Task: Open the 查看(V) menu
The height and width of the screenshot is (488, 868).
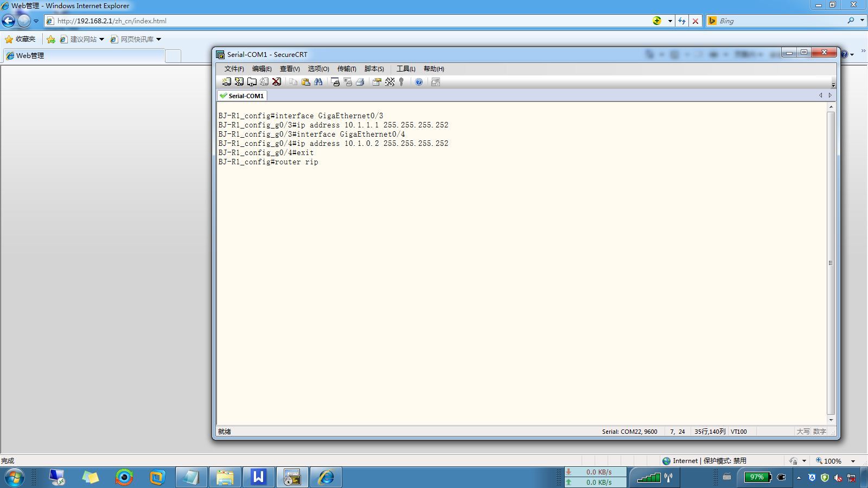Action: 290,69
